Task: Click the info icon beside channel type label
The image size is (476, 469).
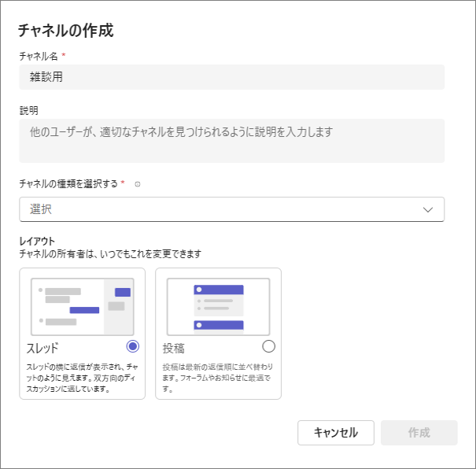Action: tap(138, 184)
